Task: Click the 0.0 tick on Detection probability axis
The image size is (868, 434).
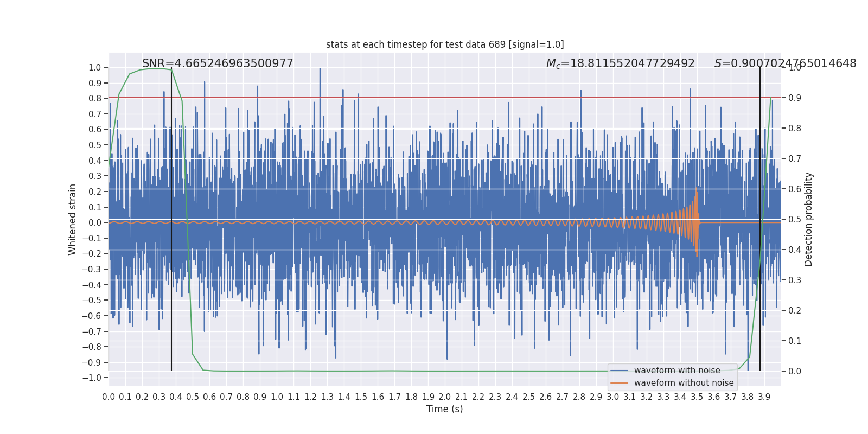Action: (x=795, y=371)
